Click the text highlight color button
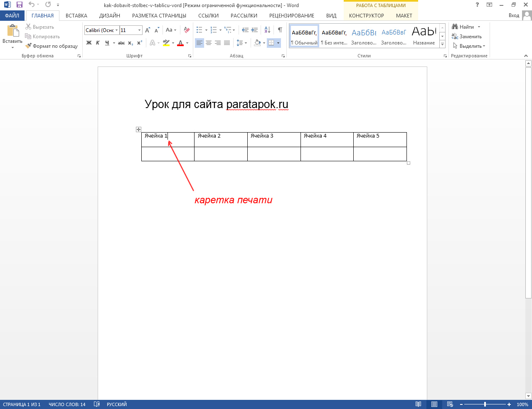 tap(166, 43)
